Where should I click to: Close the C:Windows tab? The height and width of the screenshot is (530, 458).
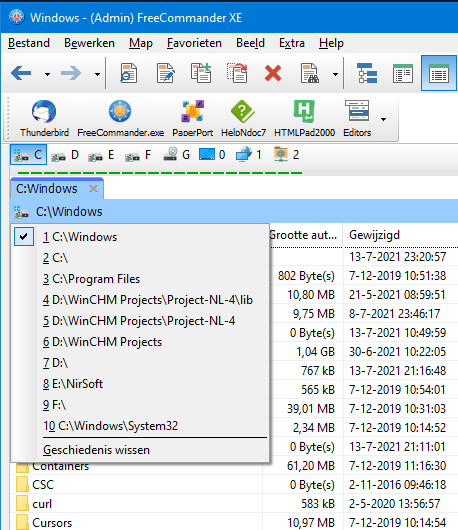tap(93, 188)
